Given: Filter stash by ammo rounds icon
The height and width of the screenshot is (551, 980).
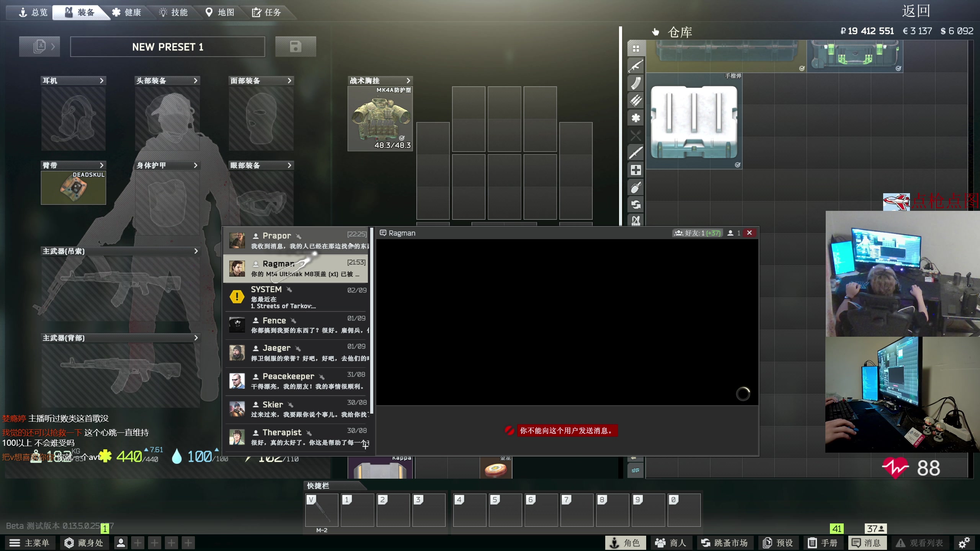Looking at the screenshot, I should (636, 100).
